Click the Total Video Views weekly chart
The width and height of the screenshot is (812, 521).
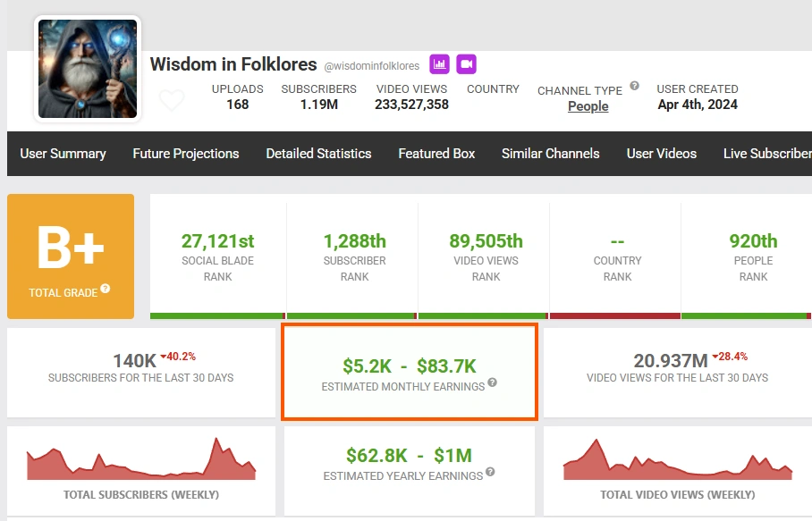tap(677, 459)
